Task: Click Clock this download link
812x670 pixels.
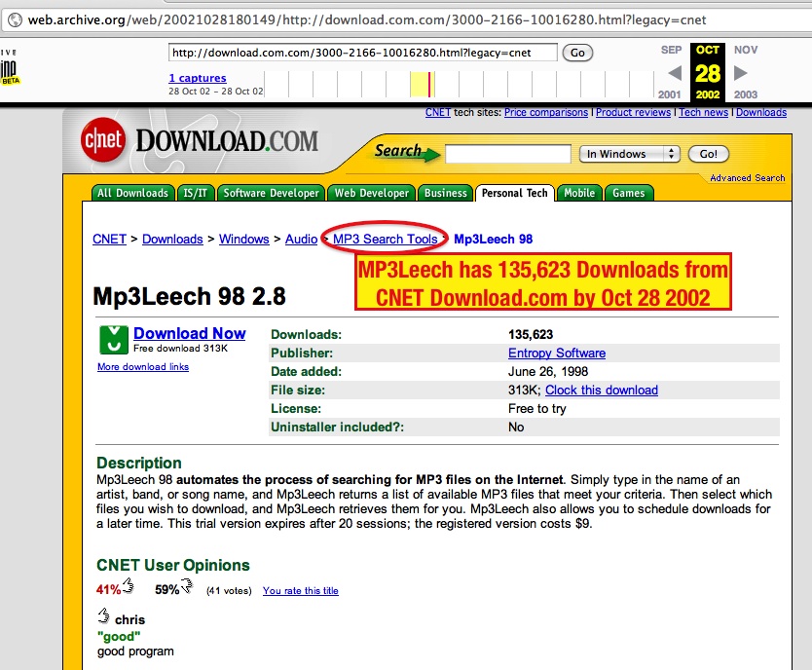Action: tap(602, 390)
